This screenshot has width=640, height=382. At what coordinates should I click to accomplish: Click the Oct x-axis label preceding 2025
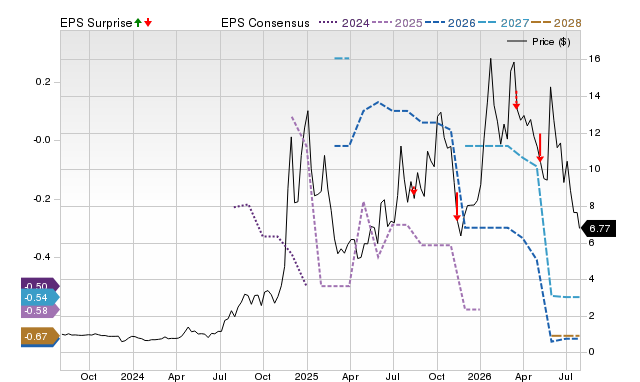click(262, 376)
